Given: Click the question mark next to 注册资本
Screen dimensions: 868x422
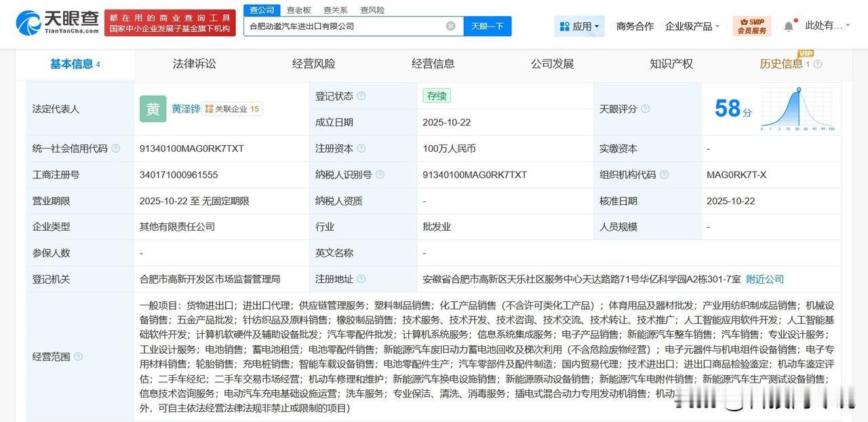Looking at the screenshot, I should pyautogui.click(x=362, y=149).
